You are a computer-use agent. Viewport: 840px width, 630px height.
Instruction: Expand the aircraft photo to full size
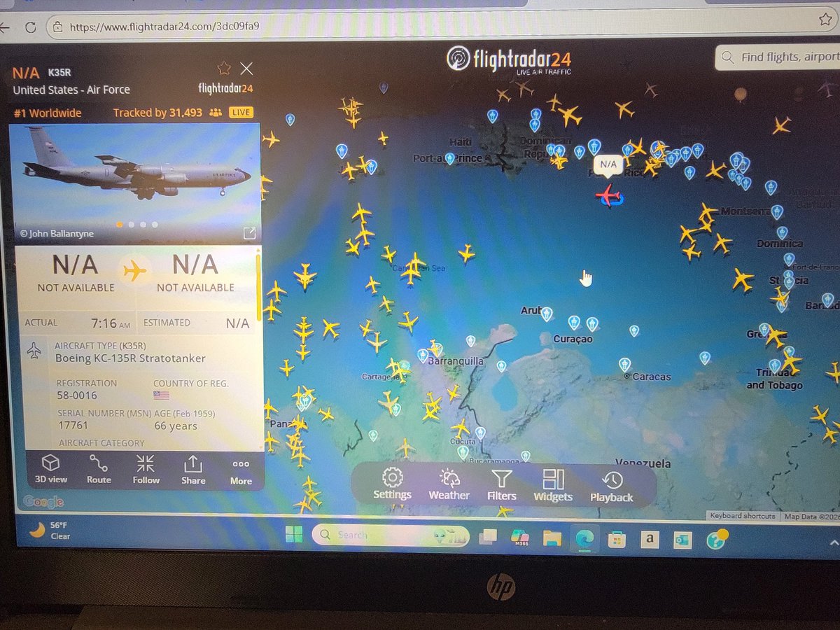click(249, 233)
